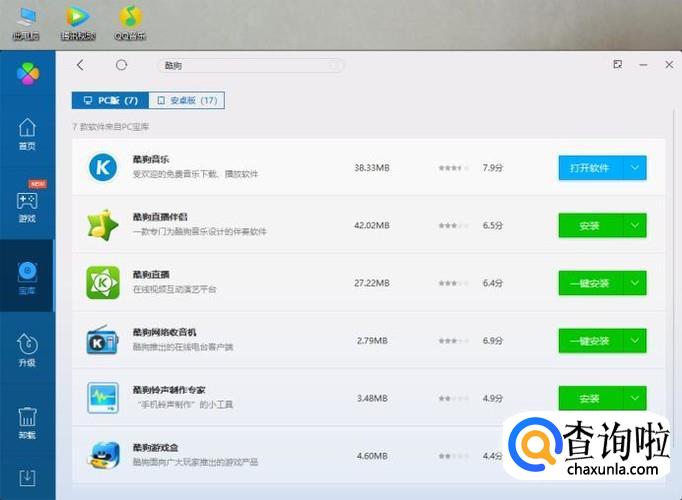Click 打开软件 button for 酷狗音乐

point(591,168)
